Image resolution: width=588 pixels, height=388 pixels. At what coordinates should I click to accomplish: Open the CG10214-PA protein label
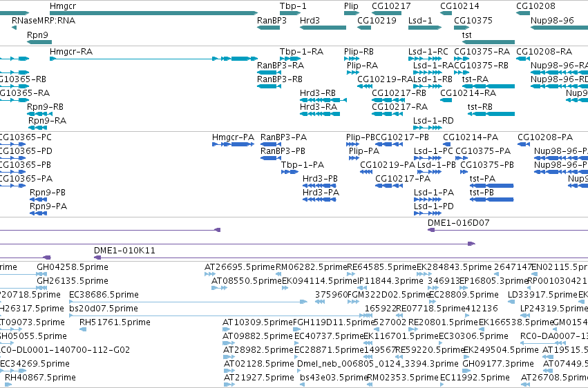[471, 137]
